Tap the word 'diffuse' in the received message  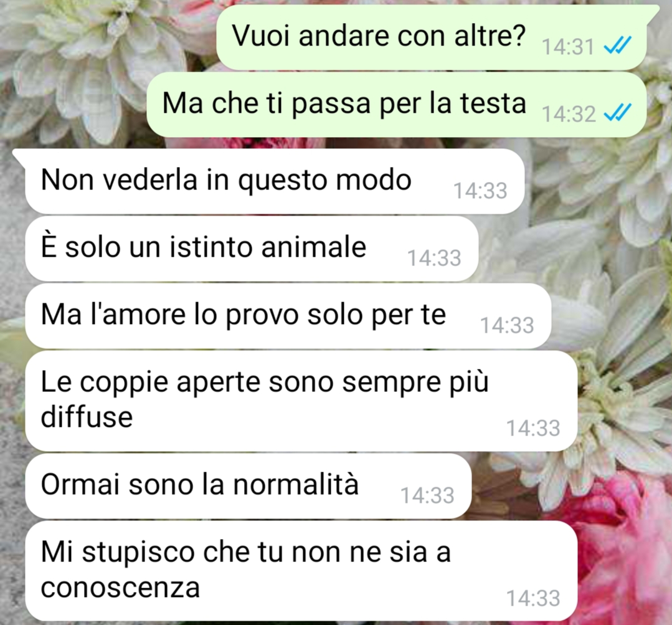click(87, 417)
